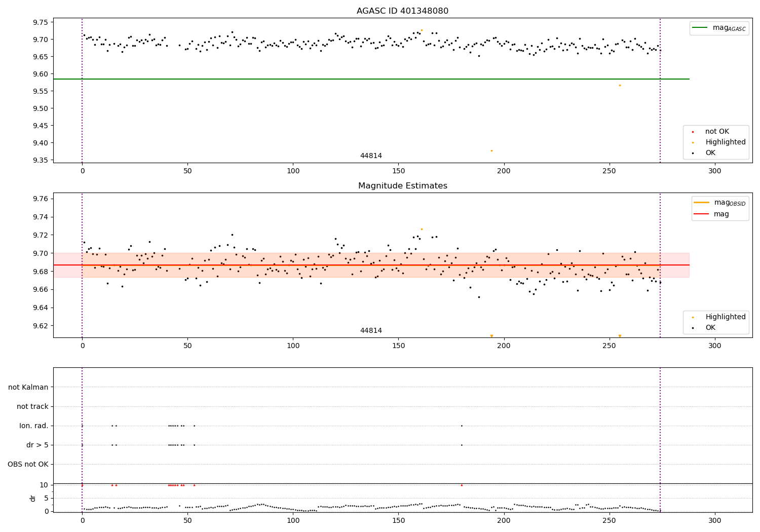Click the 'not Kalman' axis label

[x=28, y=387]
